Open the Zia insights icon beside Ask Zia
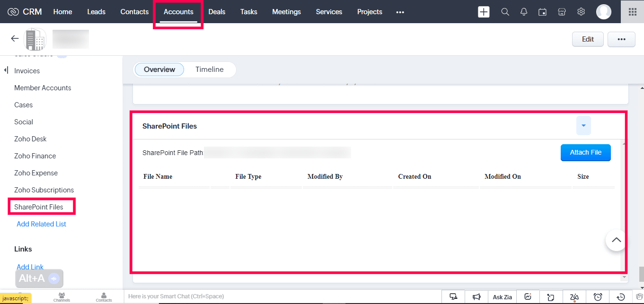This screenshot has height=304, width=644. (528, 297)
